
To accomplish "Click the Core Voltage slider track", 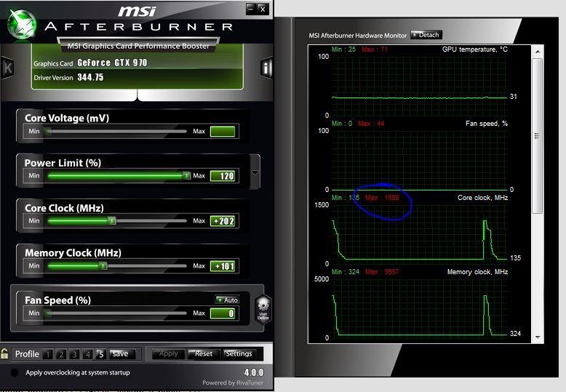I will pyautogui.click(x=117, y=132).
